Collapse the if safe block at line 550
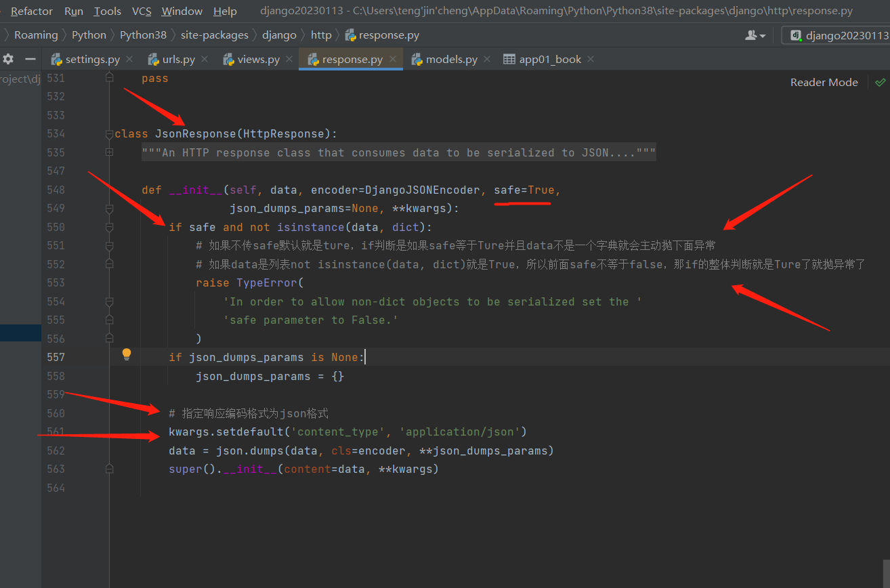Image resolution: width=890 pixels, height=588 pixels. point(109,228)
